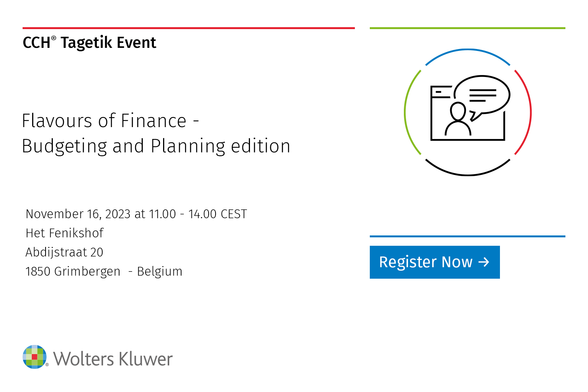Click the Wolters Kluwer colorful globe logo
Screen dimensions: 588x392
35,357
